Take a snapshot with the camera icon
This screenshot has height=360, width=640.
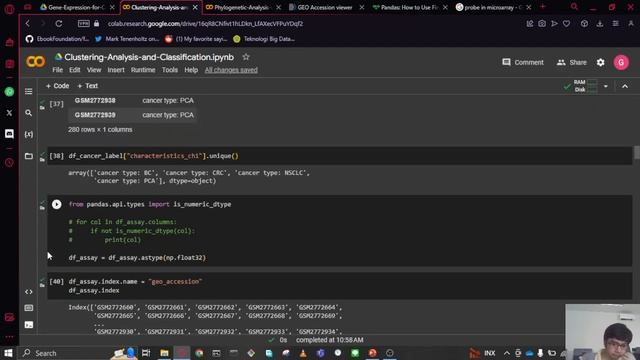click(542, 24)
